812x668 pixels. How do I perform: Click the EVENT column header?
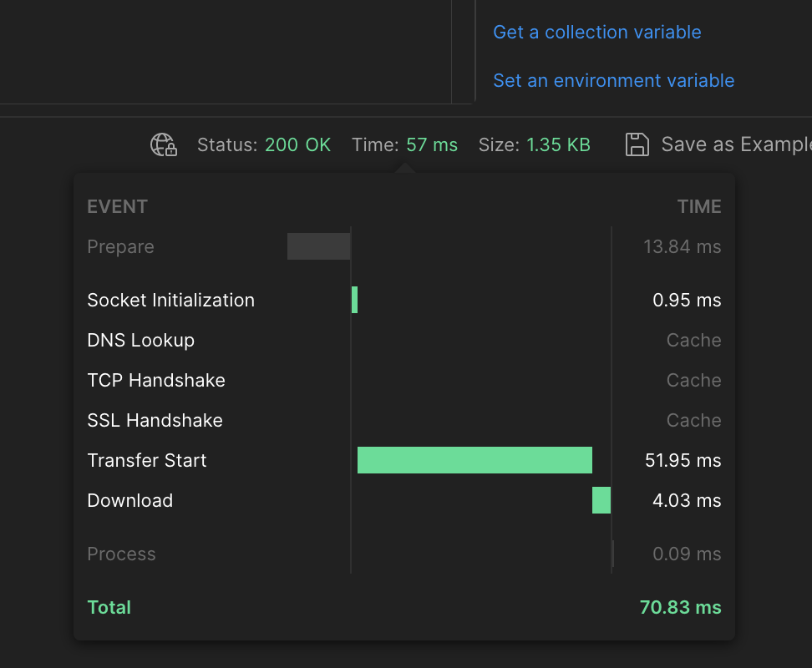[x=118, y=207]
